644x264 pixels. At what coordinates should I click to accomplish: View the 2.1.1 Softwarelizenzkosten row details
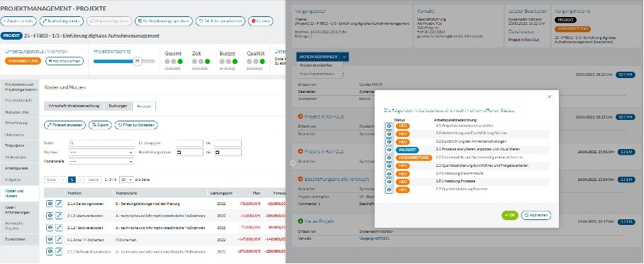point(50,251)
